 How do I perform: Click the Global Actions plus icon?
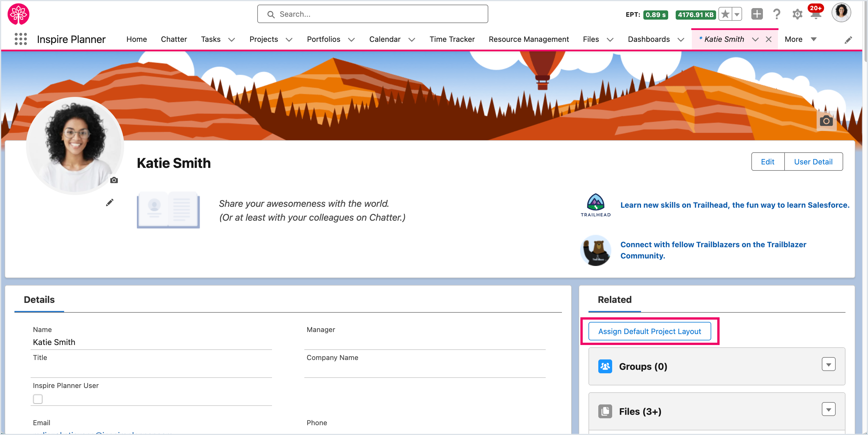[x=757, y=14]
